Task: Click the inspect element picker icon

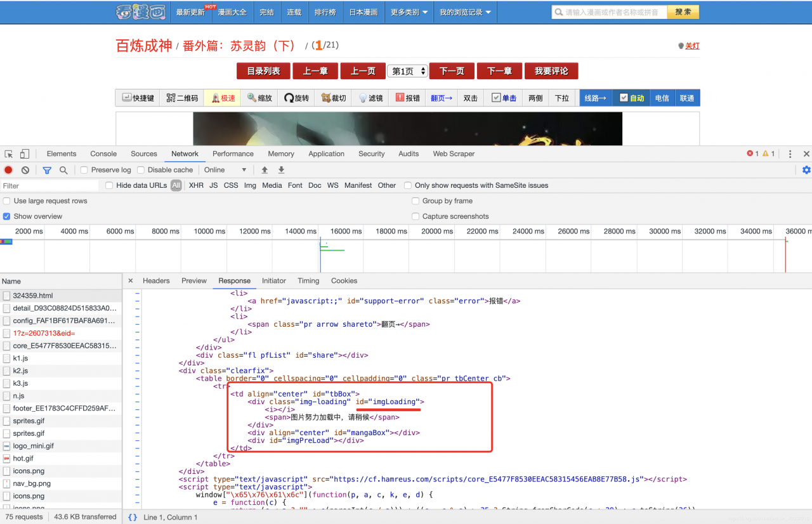Action: click(x=9, y=154)
